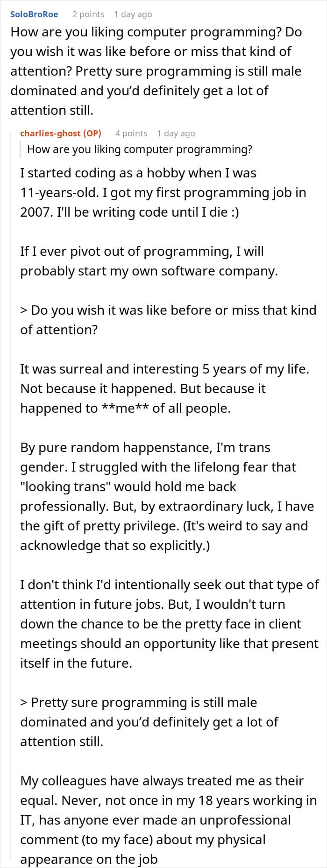Click the "My colleagues have always treated me" paragraph
This screenshot has width=327, height=868.
click(x=168, y=820)
